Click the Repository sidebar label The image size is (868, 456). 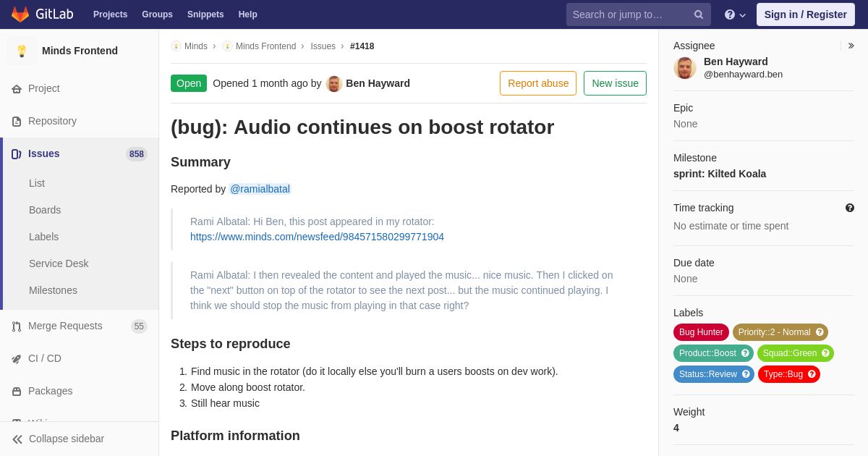coord(52,121)
